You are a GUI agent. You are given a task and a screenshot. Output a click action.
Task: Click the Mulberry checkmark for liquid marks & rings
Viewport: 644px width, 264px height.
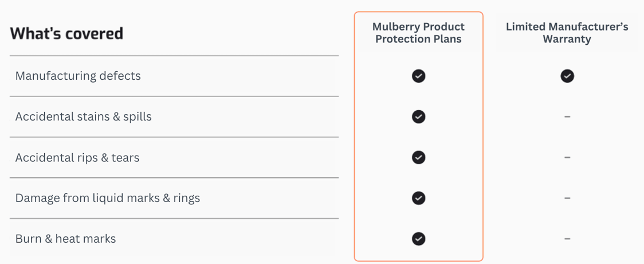419,198
